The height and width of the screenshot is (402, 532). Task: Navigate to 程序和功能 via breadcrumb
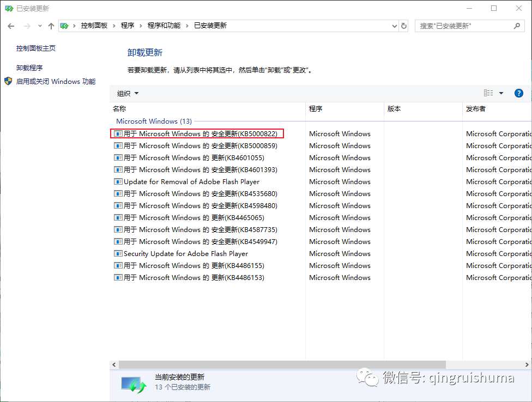pos(164,26)
